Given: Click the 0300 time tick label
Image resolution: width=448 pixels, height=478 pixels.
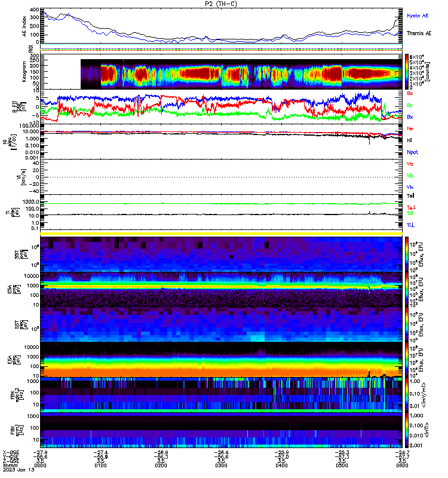Looking at the screenshot, I should point(221,465).
